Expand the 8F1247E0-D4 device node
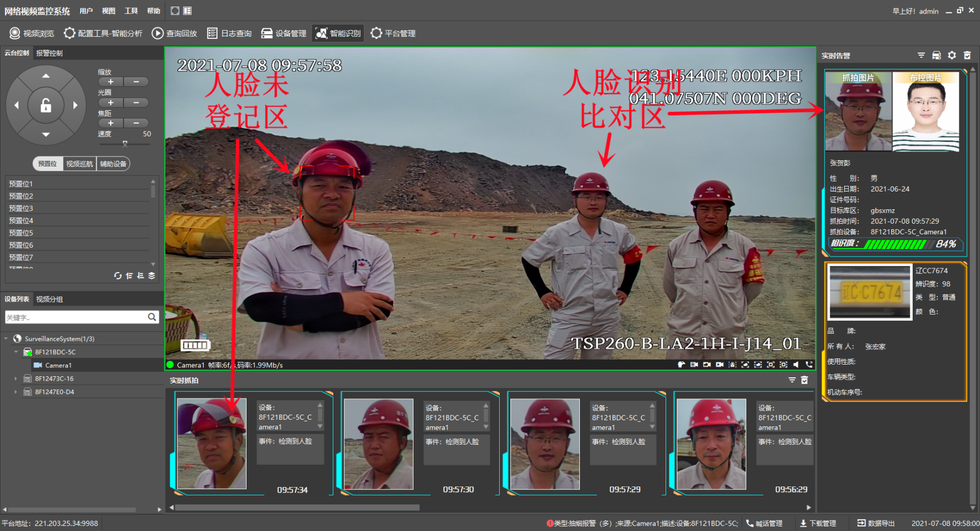This screenshot has width=980, height=531. pos(16,392)
